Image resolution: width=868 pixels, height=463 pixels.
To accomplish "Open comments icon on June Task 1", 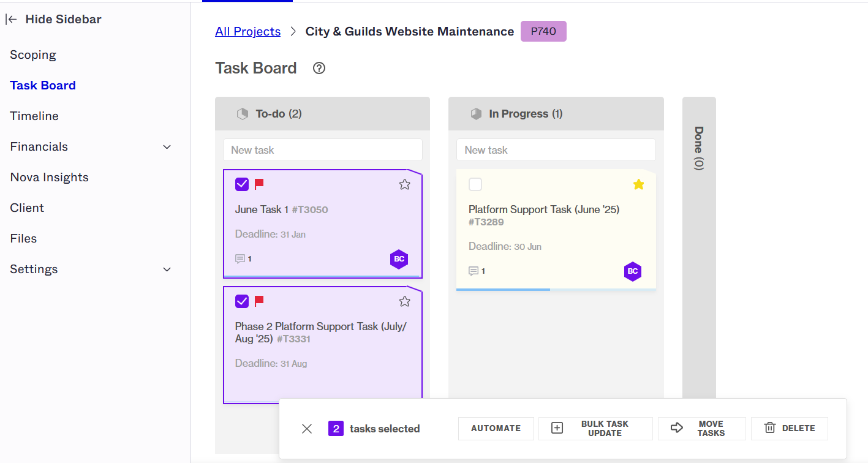I will pos(240,259).
